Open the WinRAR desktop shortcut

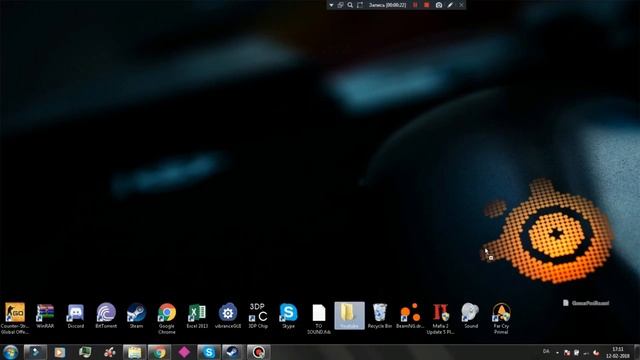45,316
